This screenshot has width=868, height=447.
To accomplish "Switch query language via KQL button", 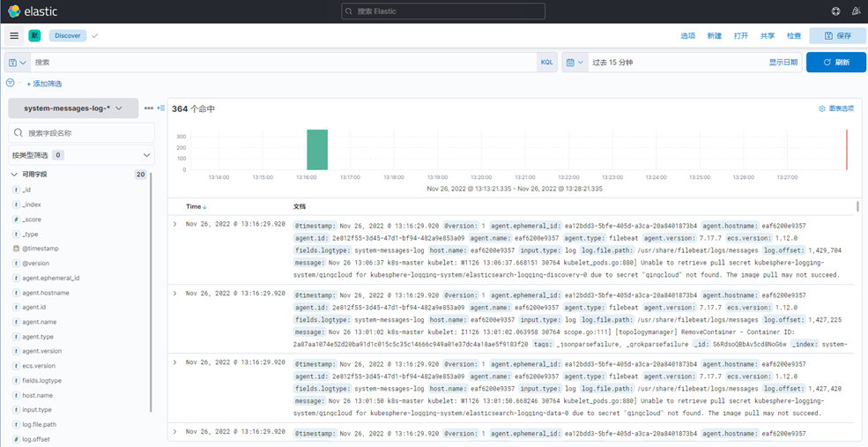I will tap(546, 63).
